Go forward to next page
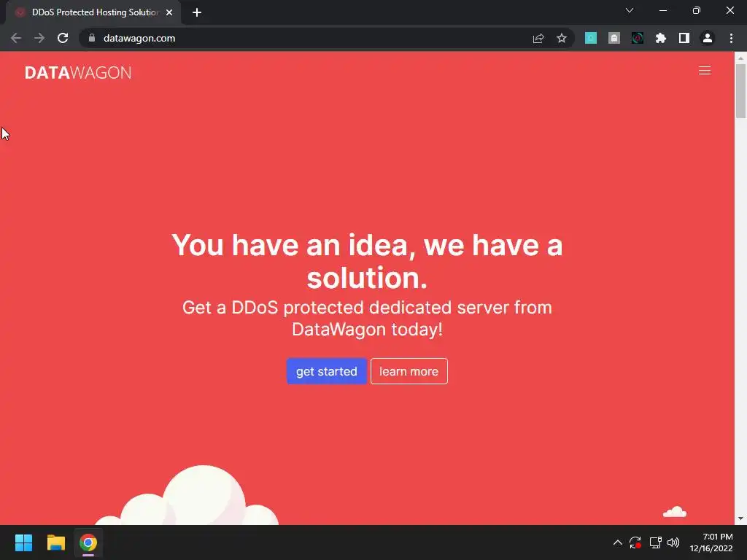747x560 pixels. coord(39,38)
